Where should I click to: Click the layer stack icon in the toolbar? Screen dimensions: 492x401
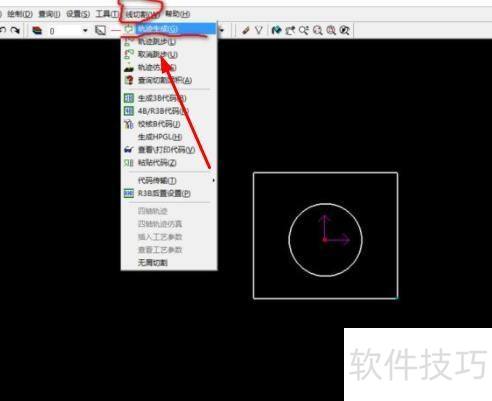click(x=37, y=31)
